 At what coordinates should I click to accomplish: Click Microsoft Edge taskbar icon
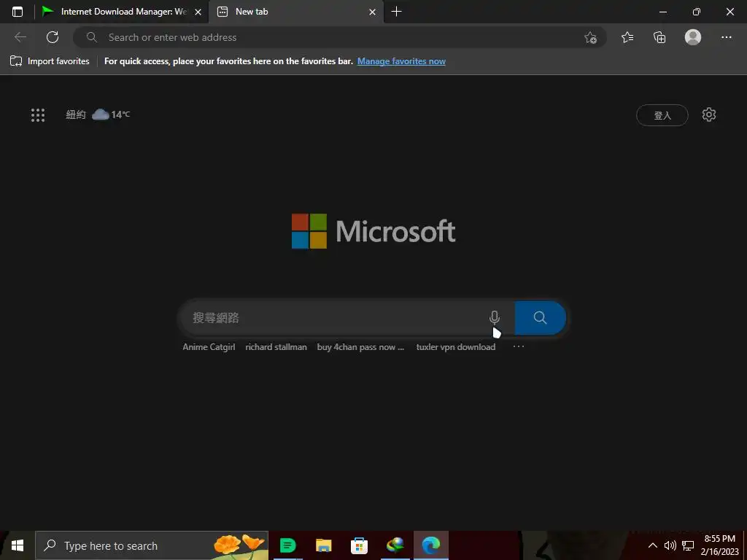tap(430, 545)
